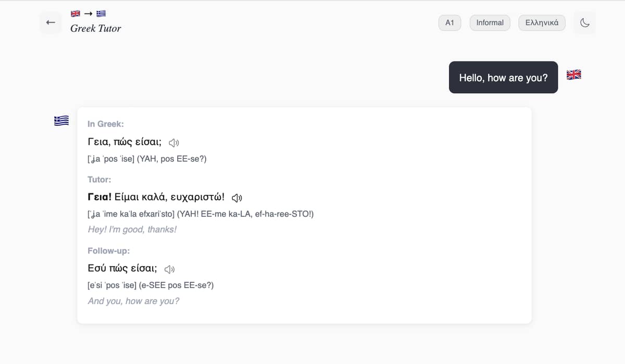
Task: Click the translation "And you, how are you?"
Action: [x=133, y=301]
